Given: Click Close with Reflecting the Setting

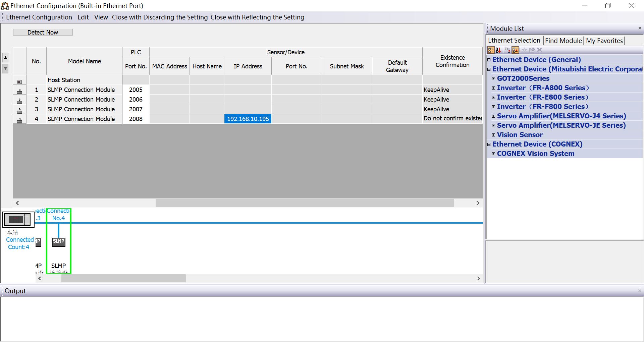Looking at the screenshot, I should (257, 17).
